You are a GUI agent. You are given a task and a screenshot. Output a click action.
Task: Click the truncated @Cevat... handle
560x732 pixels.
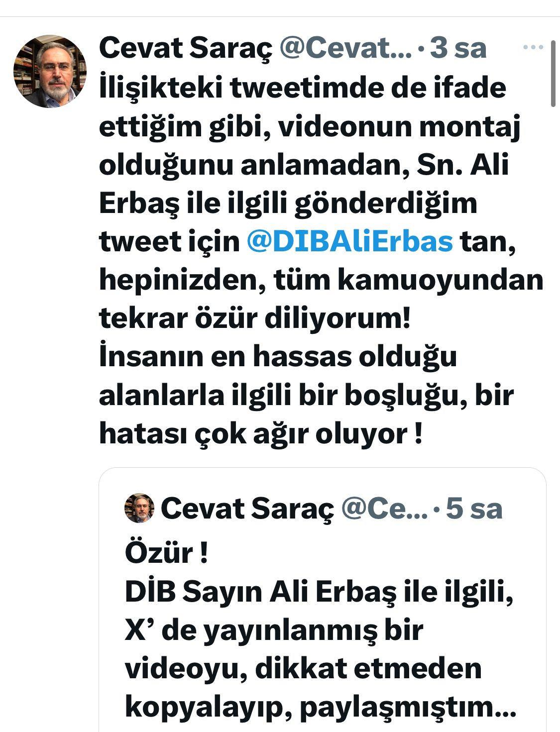point(346,48)
